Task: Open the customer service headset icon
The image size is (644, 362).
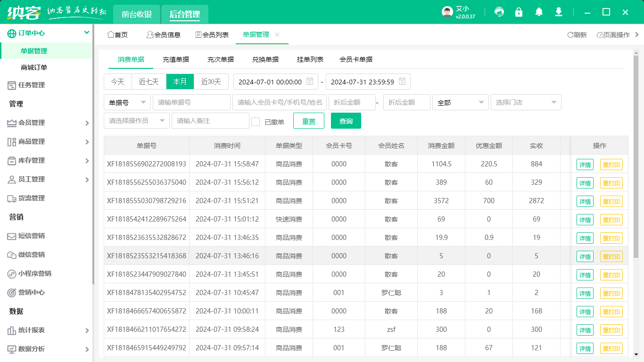Action: 499,12
